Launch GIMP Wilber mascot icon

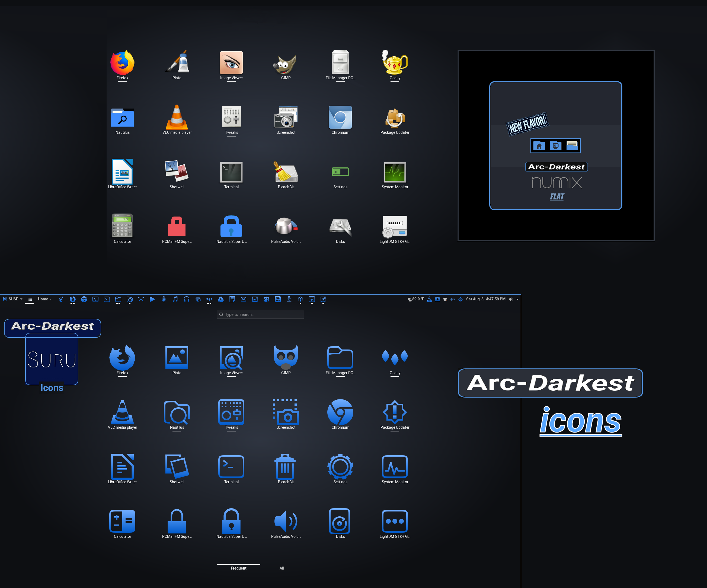coord(285,64)
